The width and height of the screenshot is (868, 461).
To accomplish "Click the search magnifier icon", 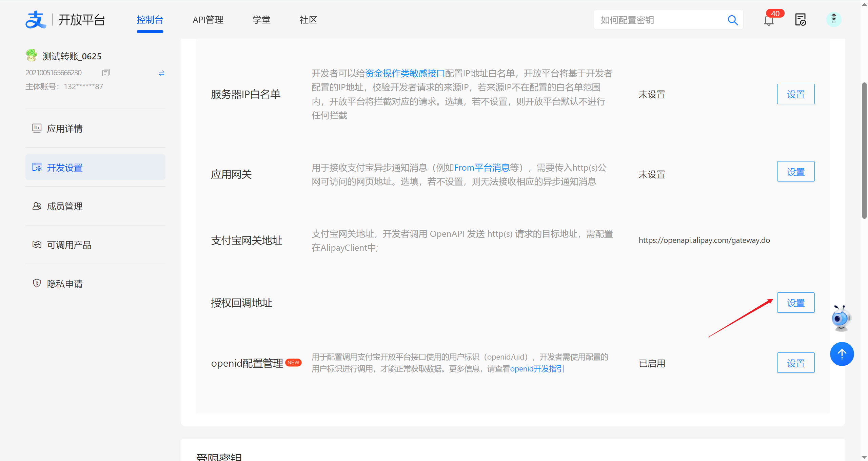I will (733, 20).
